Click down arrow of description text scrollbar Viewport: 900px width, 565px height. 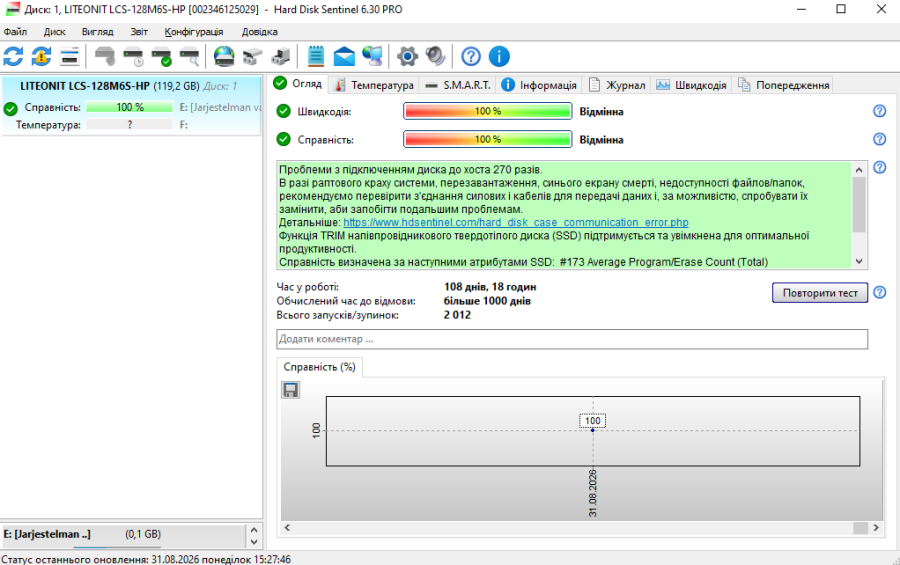(859, 261)
